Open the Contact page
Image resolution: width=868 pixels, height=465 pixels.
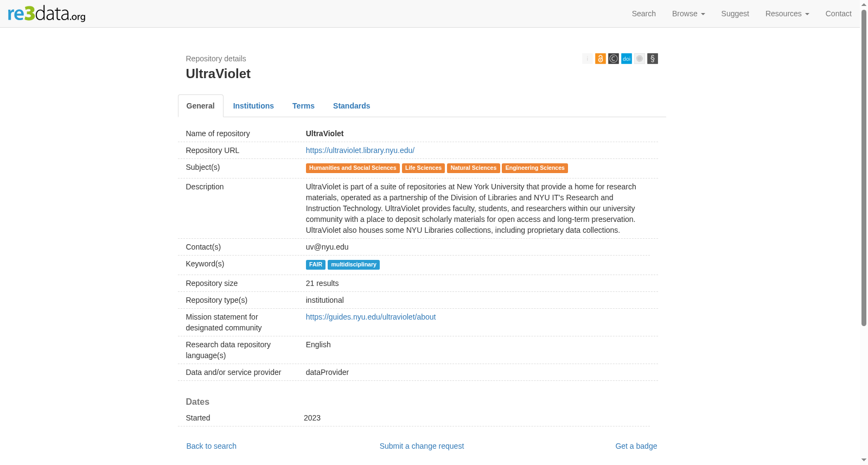pos(839,14)
